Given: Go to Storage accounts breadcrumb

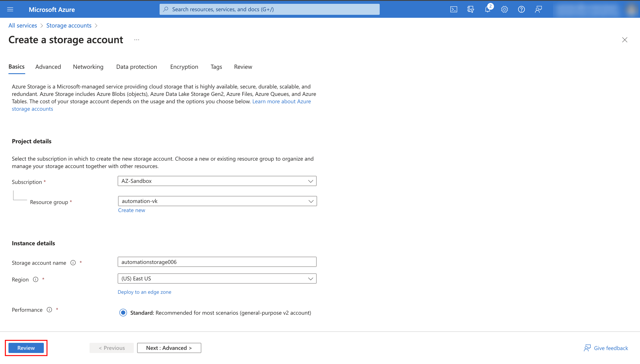Looking at the screenshot, I should click(x=69, y=25).
